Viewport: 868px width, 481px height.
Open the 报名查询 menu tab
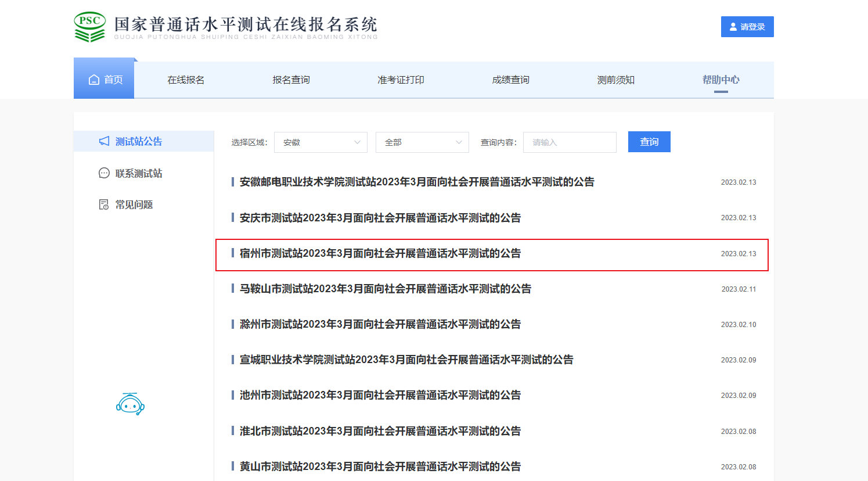coord(291,80)
